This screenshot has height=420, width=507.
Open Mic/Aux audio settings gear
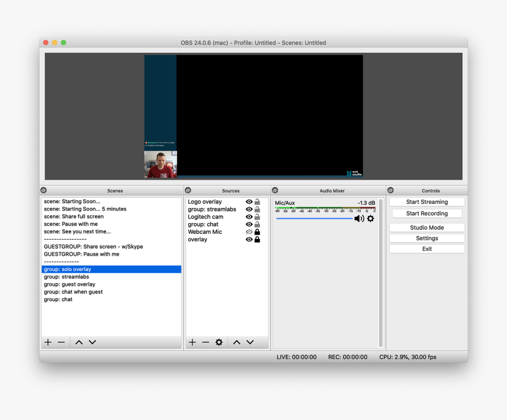click(371, 219)
